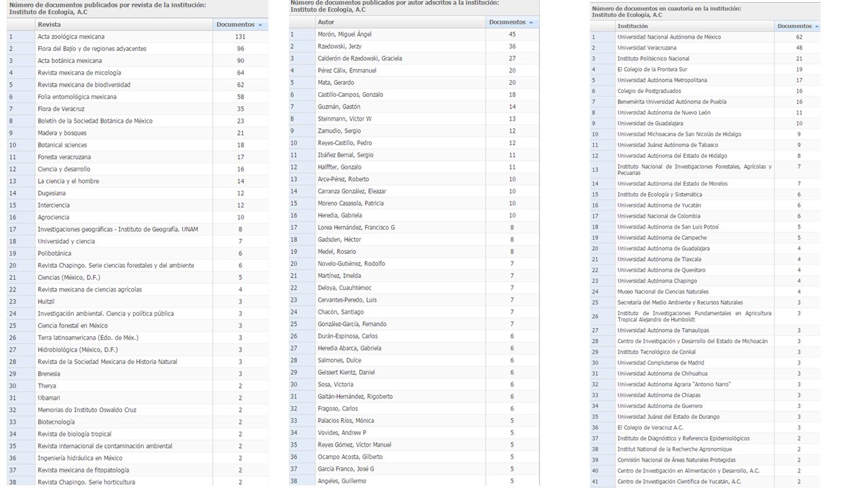This screenshot has height=488, width=868.
Task: Select Universidad Autónoma de Yucatán
Action: click(705, 205)
